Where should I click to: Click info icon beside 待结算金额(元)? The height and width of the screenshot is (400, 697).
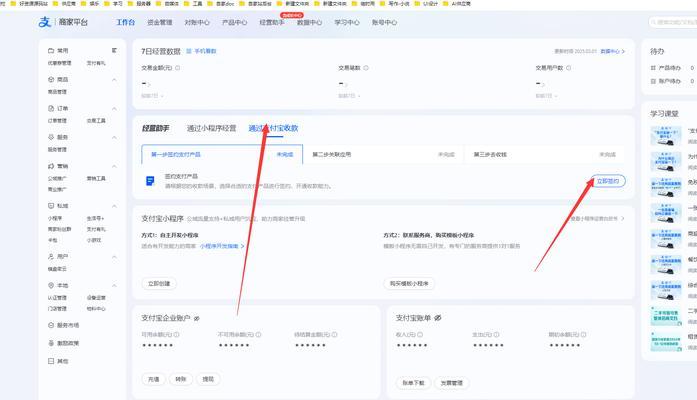335,334
